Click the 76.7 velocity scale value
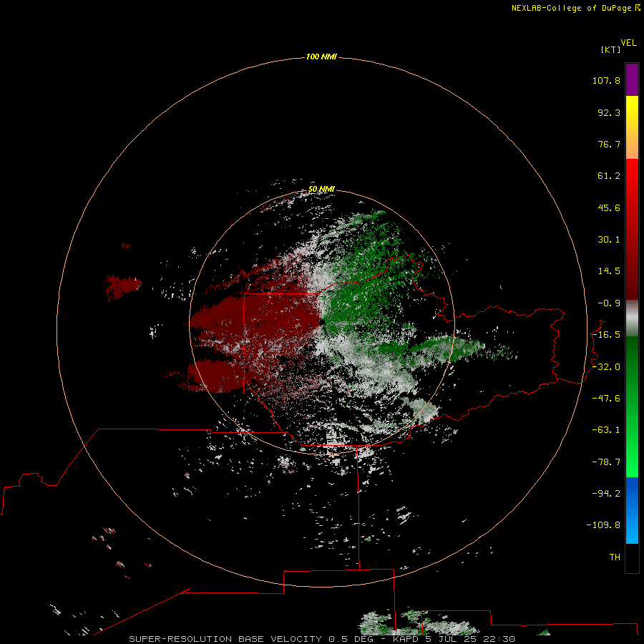Image resolution: width=644 pixels, height=644 pixels. click(x=609, y=144)
